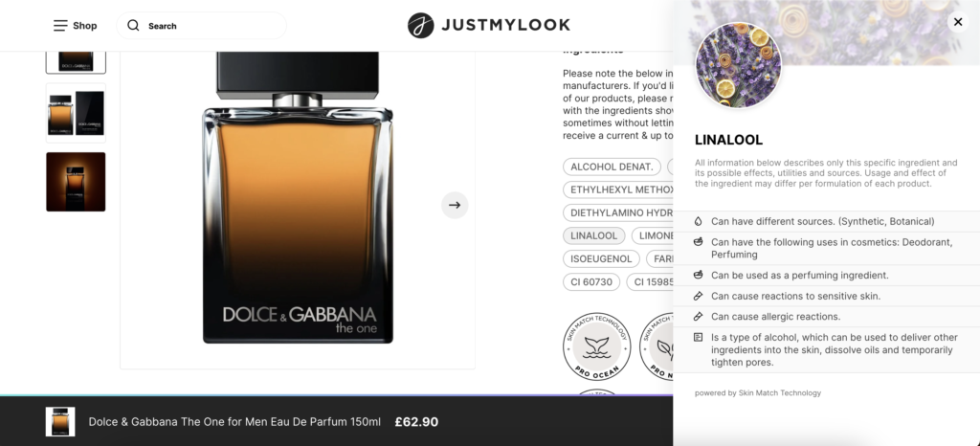Click the search magnifier icon
This screenshot has height=446, width=980.
(133, 26)
